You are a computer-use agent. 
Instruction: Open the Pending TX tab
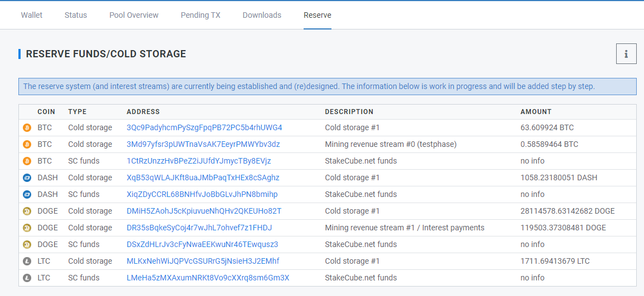coord(201,15)
